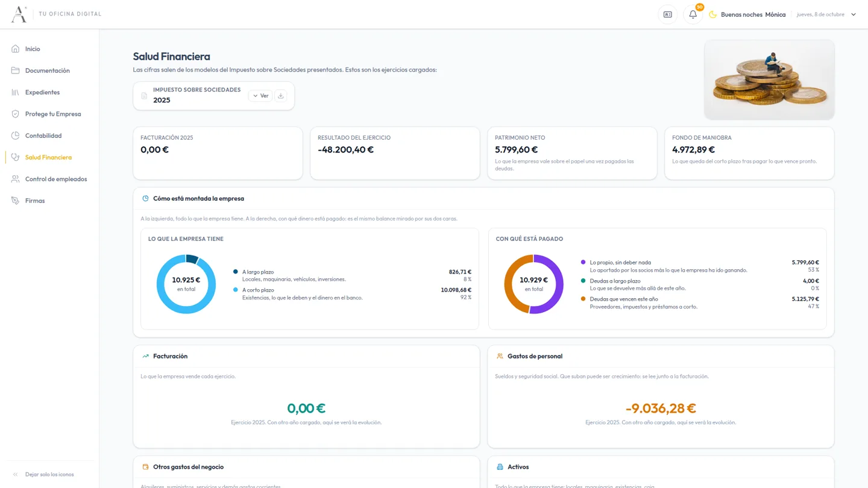Open the notifications bell
Viewport: 868px width, 488px height.
click(693, 14)
